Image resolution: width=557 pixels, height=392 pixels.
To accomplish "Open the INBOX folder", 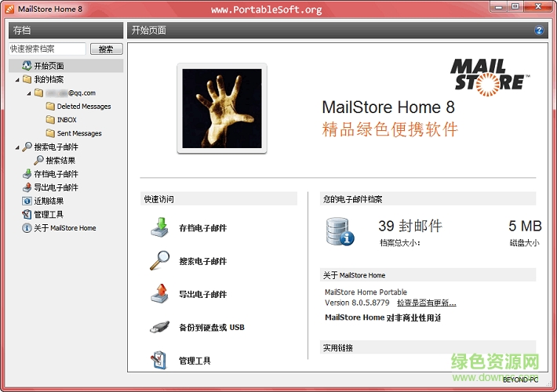I will pos(67,120).
